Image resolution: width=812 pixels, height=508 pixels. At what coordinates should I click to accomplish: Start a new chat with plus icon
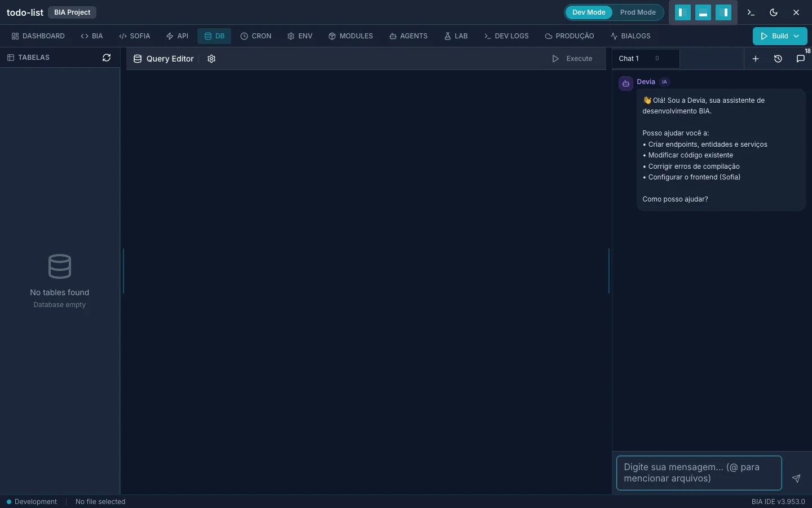[x=756, y=59]
